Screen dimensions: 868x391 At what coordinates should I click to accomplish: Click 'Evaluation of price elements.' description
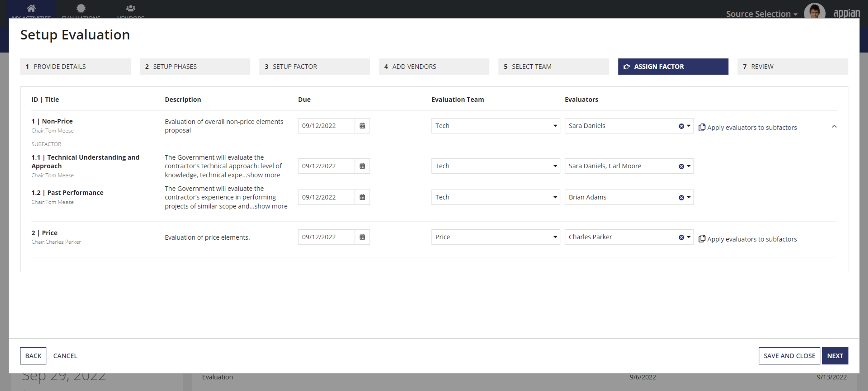click(x=207, y=237)
